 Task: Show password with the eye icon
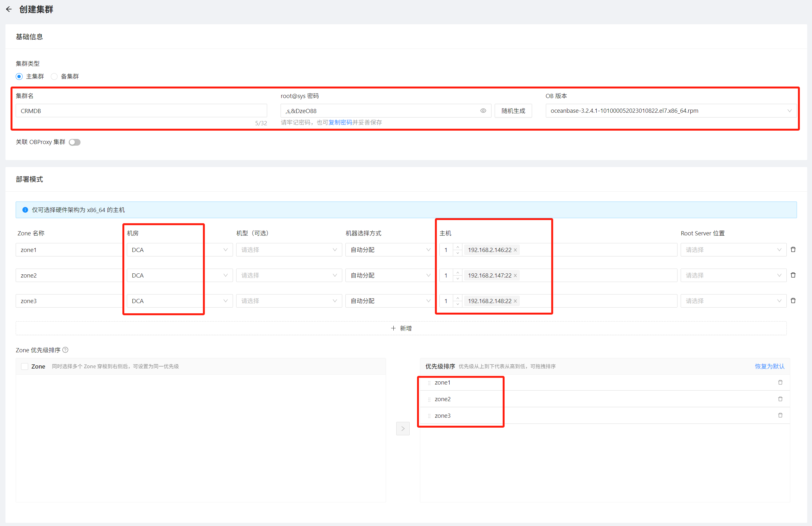click(483, 111)
